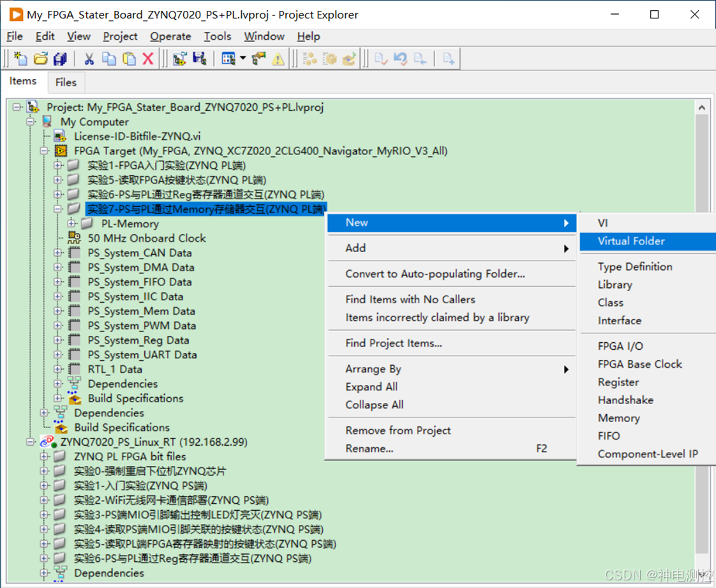Viewport: 716px width, 588px height.
Task: Expand the PS_System_Mem Data node
Action: (58, 311)
